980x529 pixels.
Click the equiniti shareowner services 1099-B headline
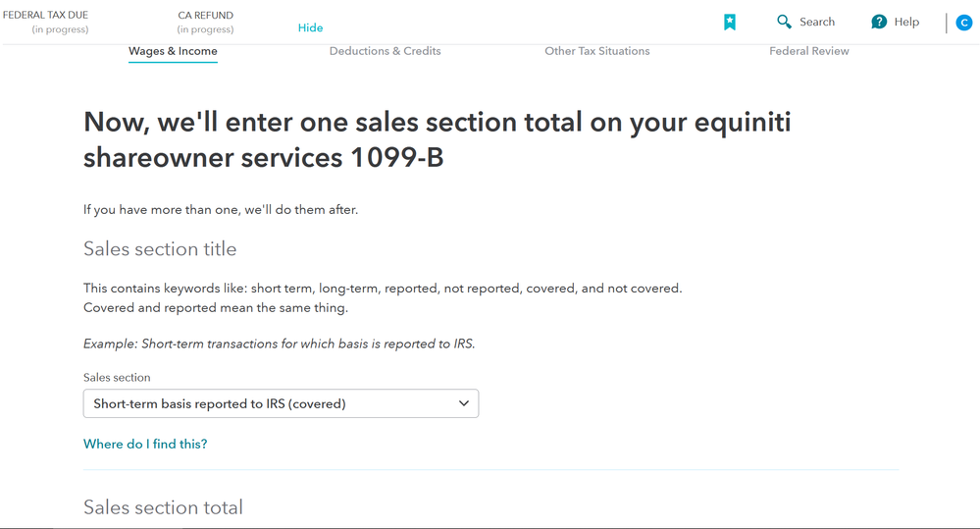[437, 139]
